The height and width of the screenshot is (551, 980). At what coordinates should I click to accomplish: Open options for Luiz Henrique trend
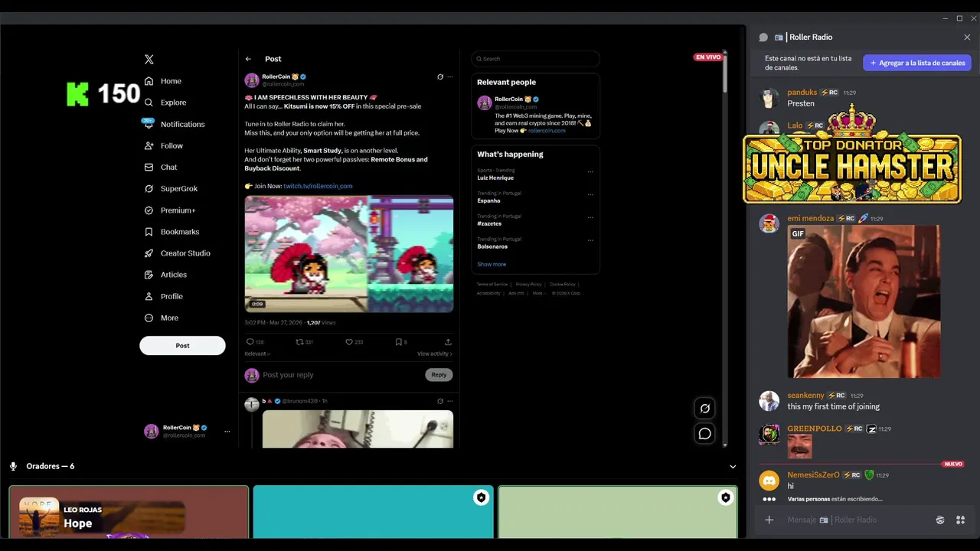(x=590, y=172)
